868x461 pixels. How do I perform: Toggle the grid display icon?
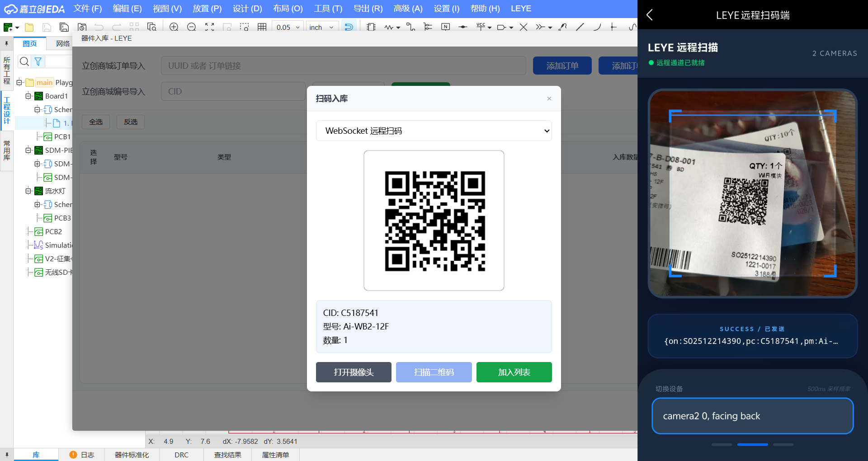(x=262, y=27)
